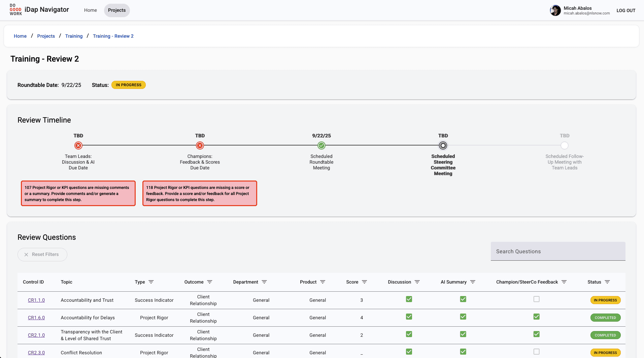This screenshot has width=644, height=358.
Task: Open the Discussion column filter
Action: (417, 282)
